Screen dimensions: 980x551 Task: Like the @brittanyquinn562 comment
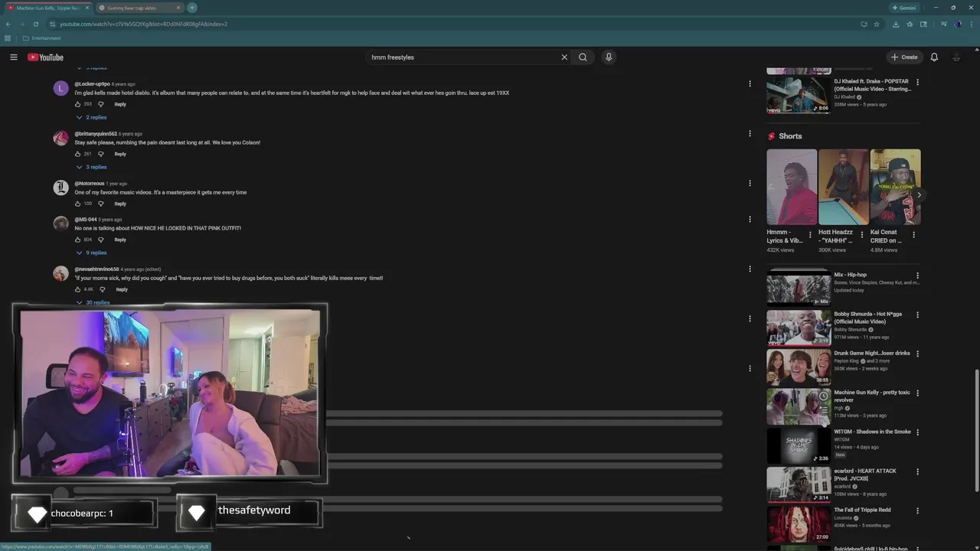[77, 154]
